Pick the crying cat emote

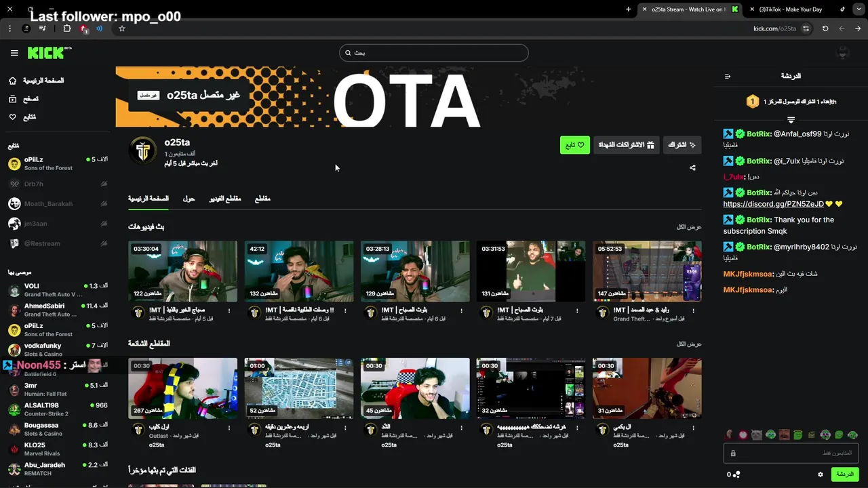tap(757, 434)
